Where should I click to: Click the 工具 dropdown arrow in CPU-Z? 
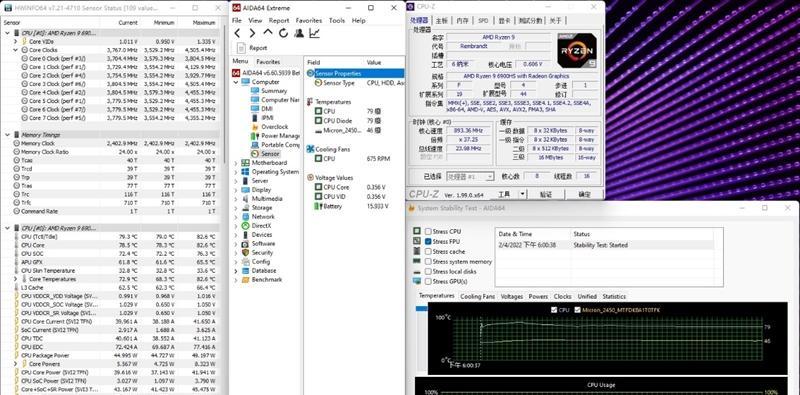tap(522, 194)
